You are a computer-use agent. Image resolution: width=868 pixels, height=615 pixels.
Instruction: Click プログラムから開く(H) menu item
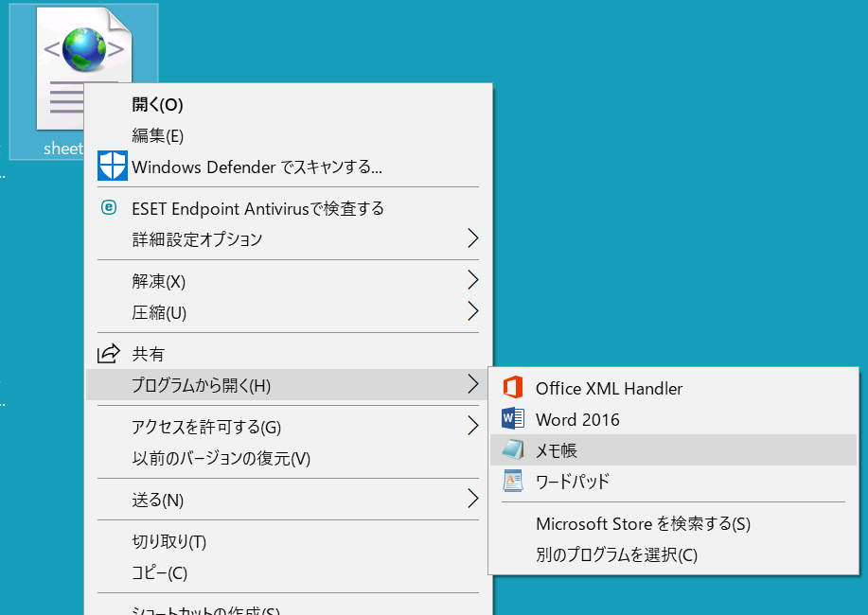point(288,385)
